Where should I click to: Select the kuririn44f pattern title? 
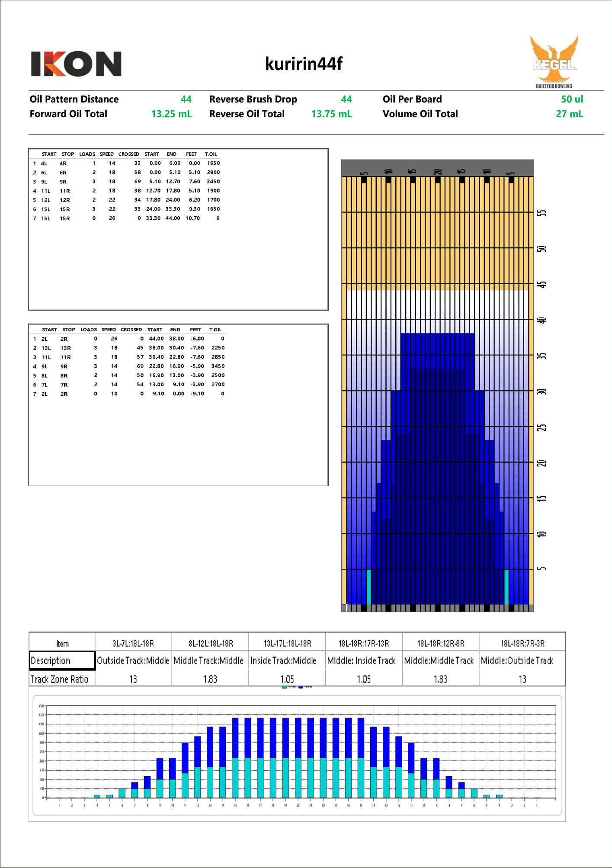click(x=304, y=64)
